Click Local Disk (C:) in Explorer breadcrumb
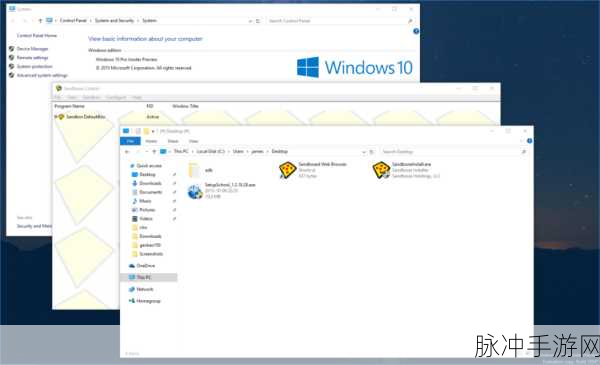This screenshot has width=600, height=365. tap(210, 152)
